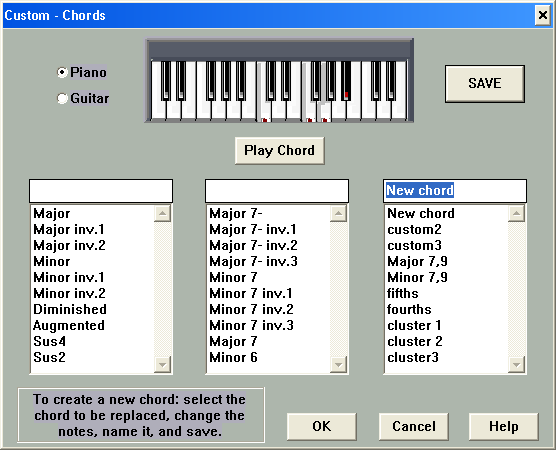The width and height of the screenshot is (556, 450).
Task: Open Help for custom chords
Action: tap(504, 426)
